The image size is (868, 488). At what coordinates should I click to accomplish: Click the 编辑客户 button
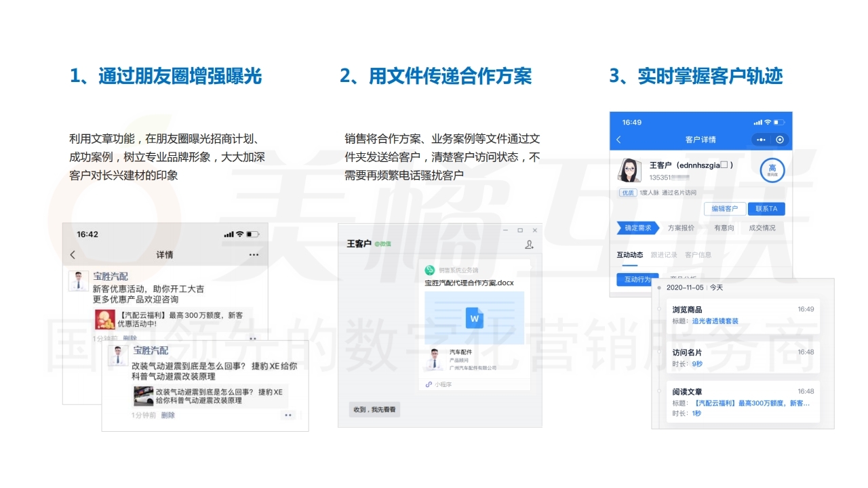coord(725,209)
